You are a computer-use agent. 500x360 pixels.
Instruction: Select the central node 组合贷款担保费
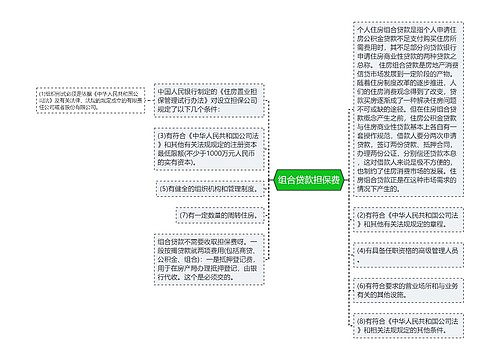coord(309,180)
